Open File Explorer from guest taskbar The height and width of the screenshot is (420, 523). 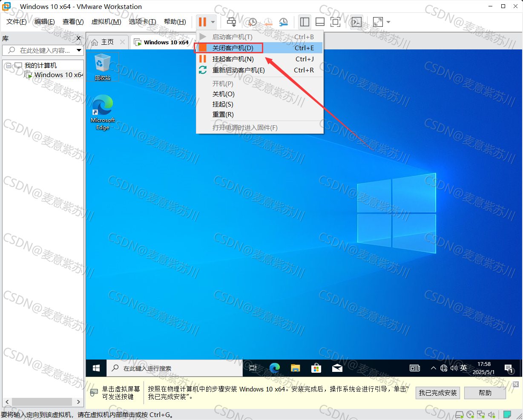click(x=296, y=368)
